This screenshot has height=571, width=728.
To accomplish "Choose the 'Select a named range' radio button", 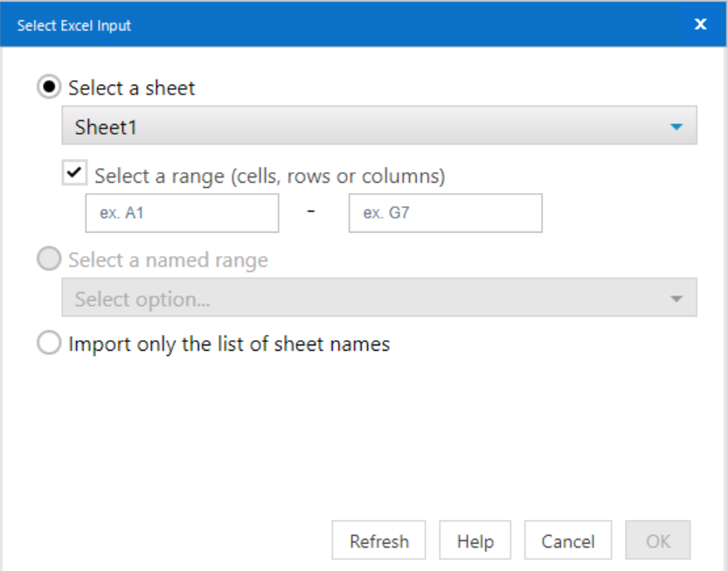I will click(50, 260).
